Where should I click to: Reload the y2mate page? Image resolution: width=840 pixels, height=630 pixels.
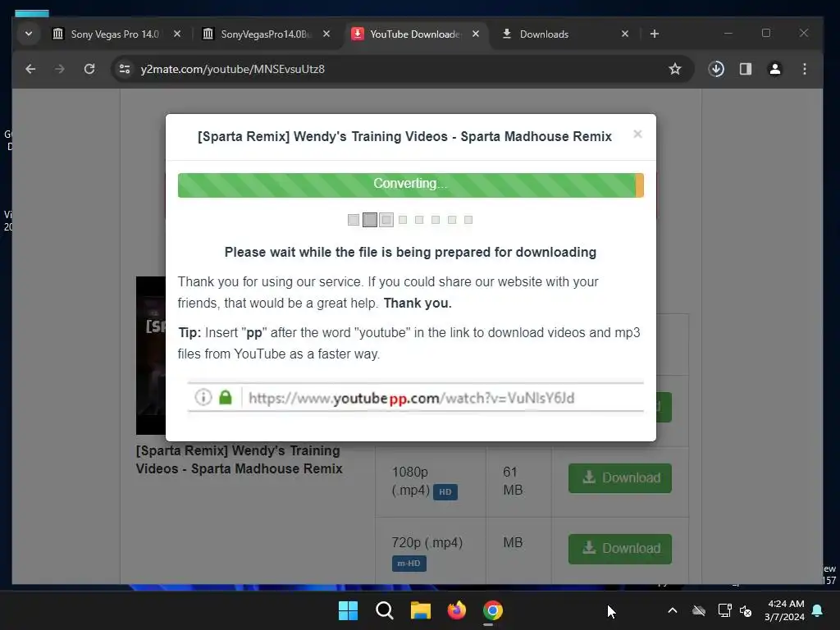click(x=89, y=69)
